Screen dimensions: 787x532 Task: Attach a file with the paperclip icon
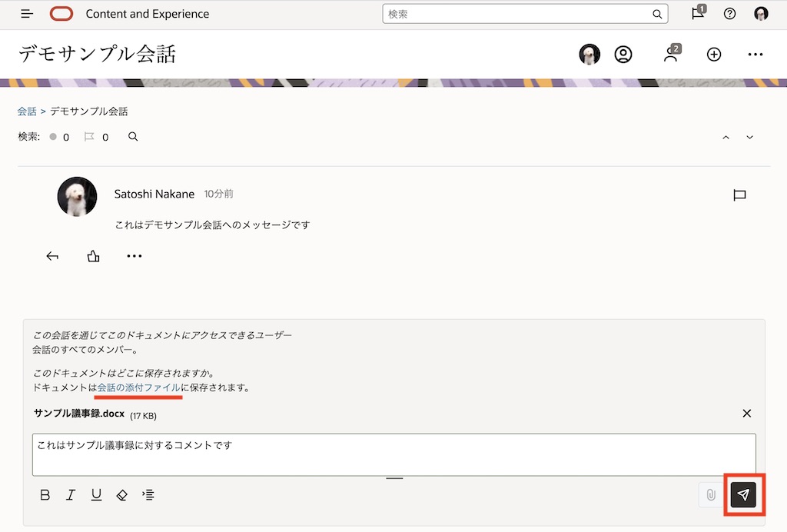(710, 495)
